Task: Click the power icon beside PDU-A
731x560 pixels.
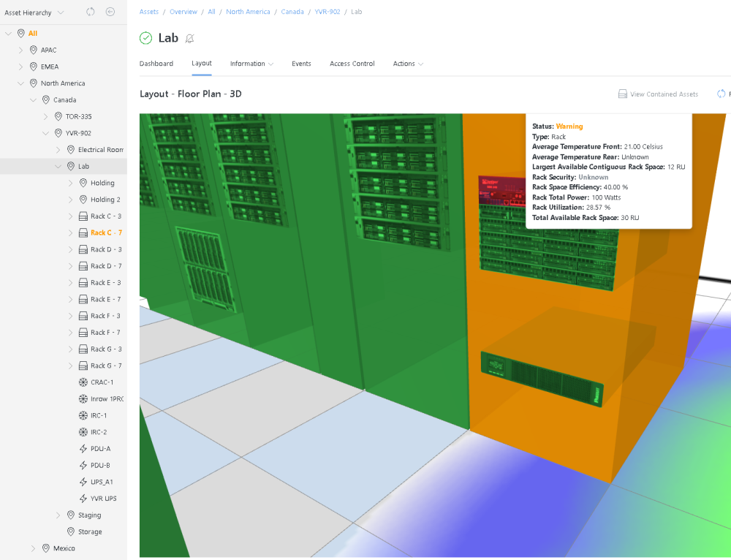Action: pos(85,448)
